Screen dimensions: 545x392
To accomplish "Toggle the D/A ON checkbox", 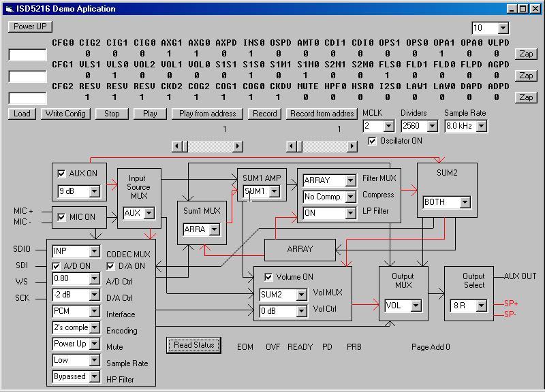I will pyautogui.click(x=110, y=266).
